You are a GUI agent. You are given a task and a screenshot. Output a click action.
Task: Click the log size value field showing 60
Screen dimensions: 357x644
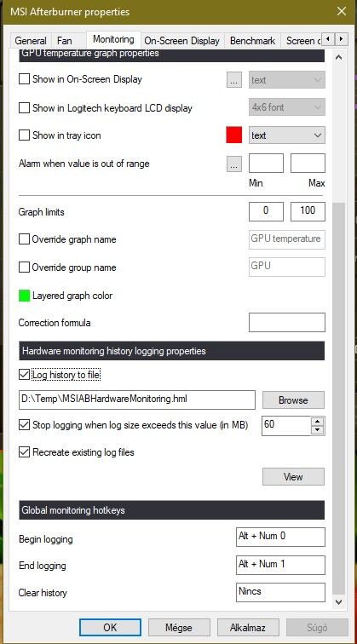286,426
